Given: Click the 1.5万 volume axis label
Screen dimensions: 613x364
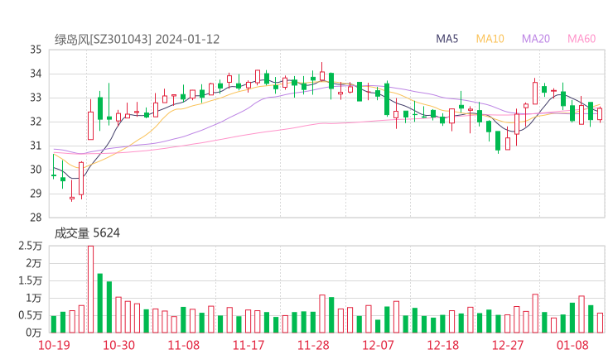Looking at the screenshot, I should click(31, 280).
